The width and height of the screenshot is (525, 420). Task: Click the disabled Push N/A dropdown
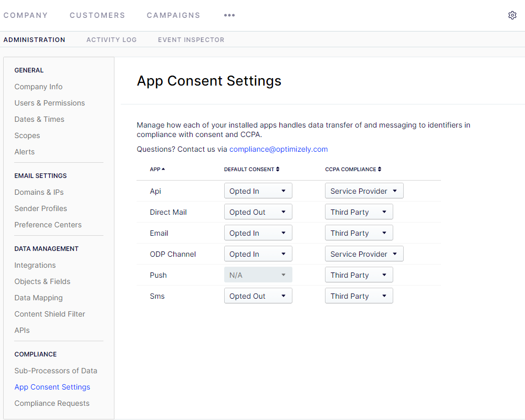[258, 275]
